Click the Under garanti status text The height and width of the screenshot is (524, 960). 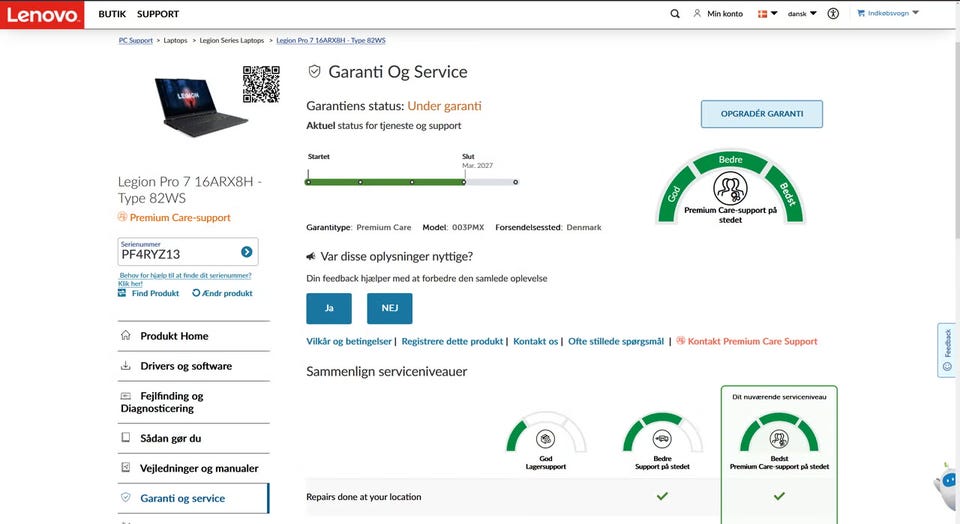point(444,106)
